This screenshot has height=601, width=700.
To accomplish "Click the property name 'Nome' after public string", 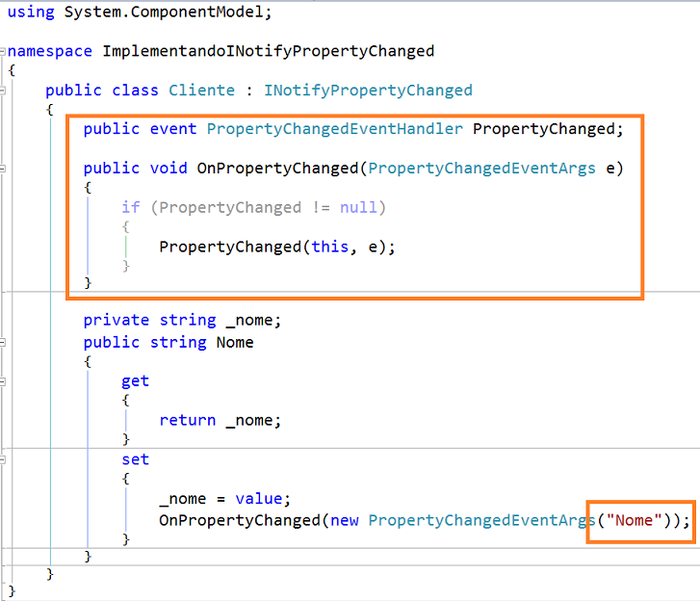I will 235,343.
